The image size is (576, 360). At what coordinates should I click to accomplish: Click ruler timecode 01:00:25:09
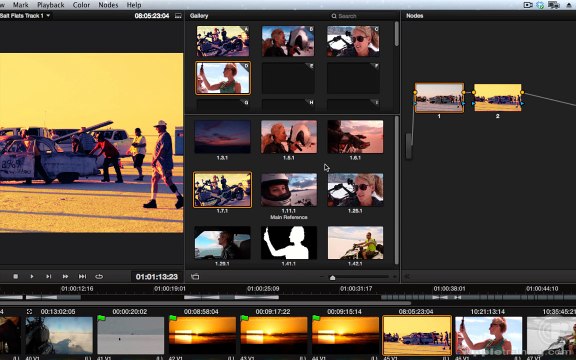tap(263, 289)
